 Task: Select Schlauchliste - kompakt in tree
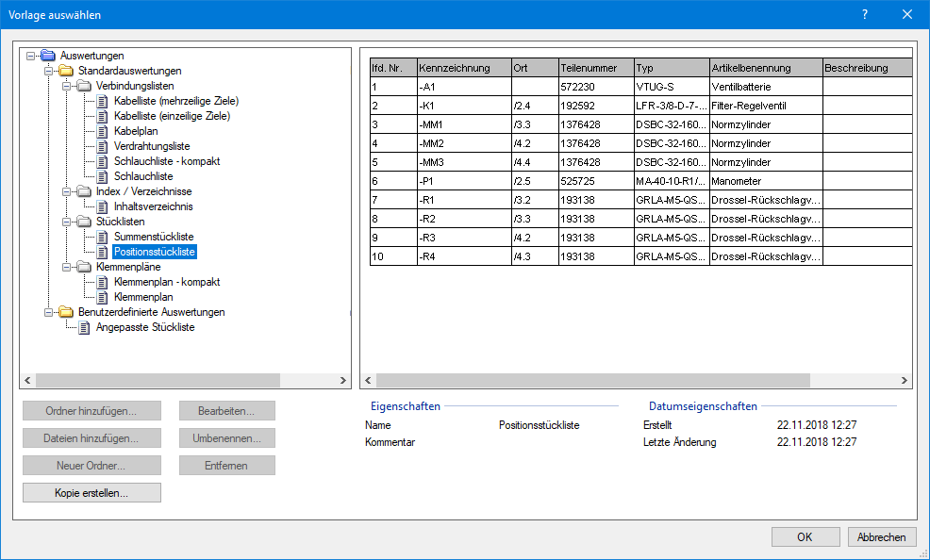(x=167, y=161)
